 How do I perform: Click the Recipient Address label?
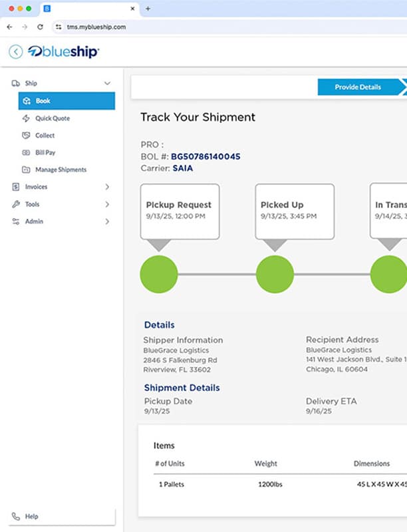coord(342,340)
